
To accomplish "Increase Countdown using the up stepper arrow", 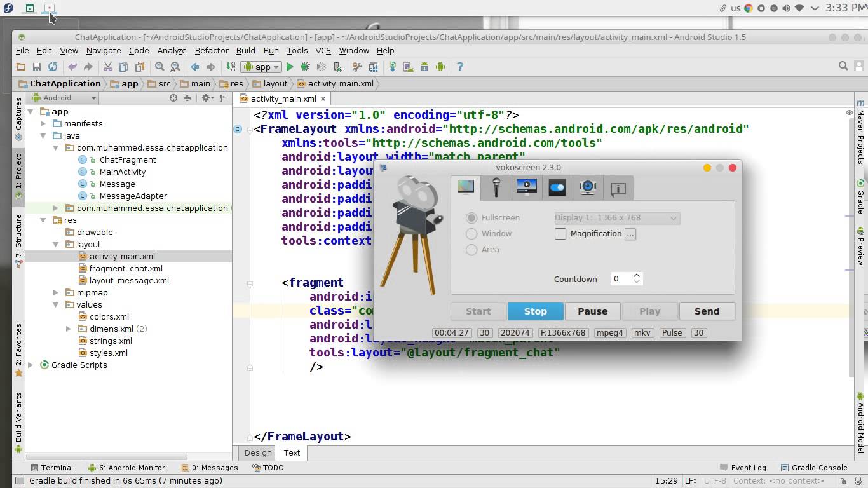I will [x=637, y=275].
